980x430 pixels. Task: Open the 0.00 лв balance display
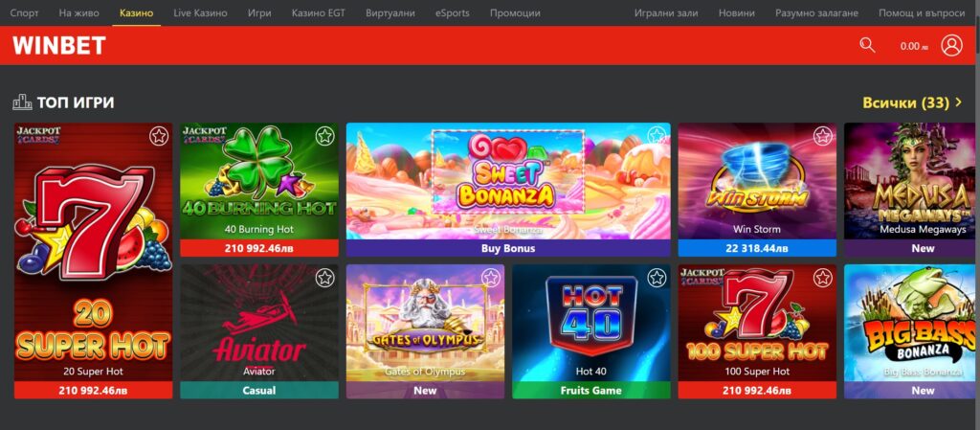tap(914, 46)
